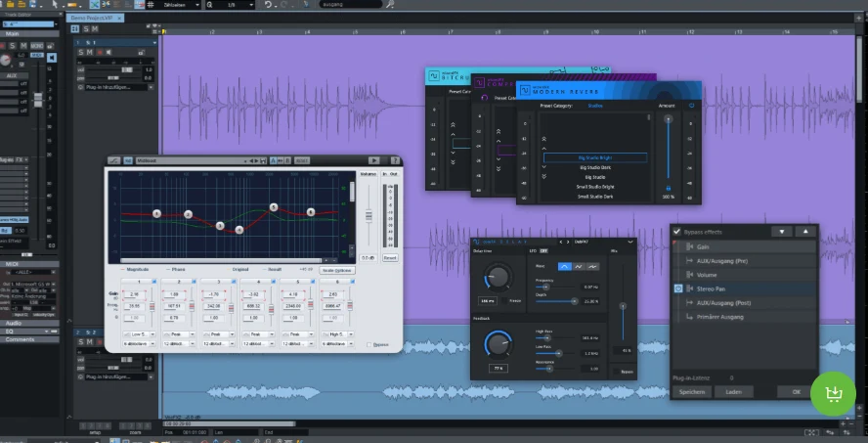The image size is (868, 443).
Task: Move effect up with the up arrow button
Action: (x=806, y=232)
